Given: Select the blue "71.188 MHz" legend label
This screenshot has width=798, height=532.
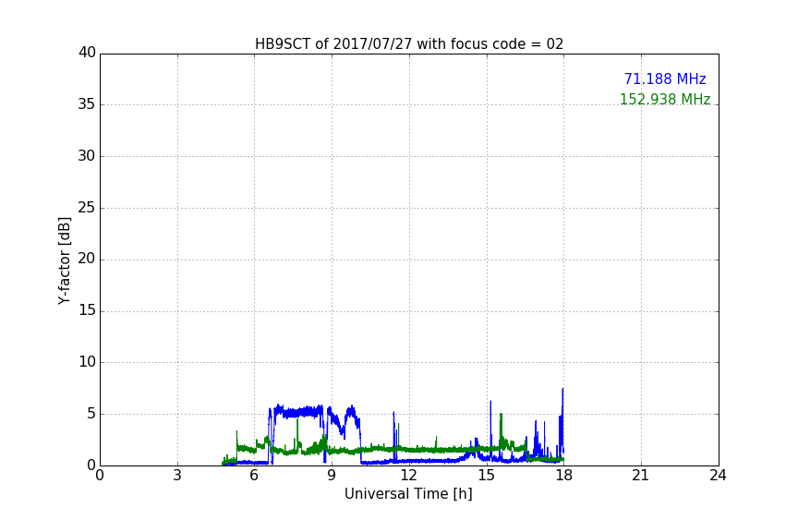Looking at the screenshot, I should pos(665,79).
